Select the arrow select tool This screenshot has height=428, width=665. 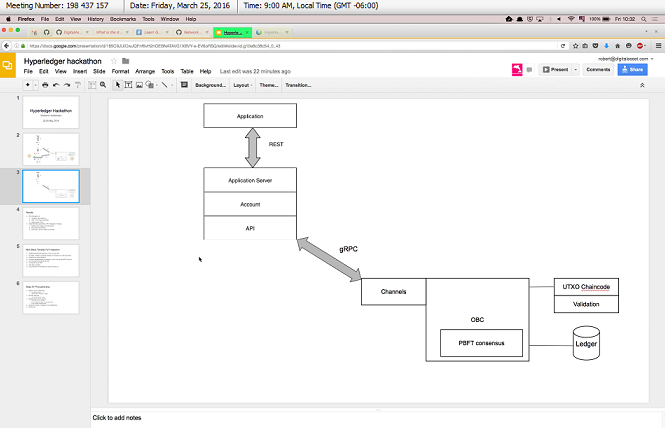pos(117,85)
